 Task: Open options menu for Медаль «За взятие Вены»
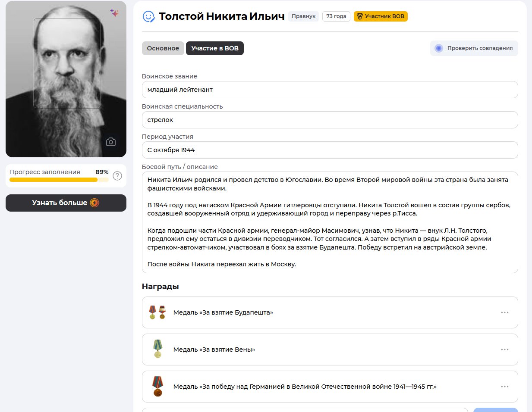click(505, 350)
